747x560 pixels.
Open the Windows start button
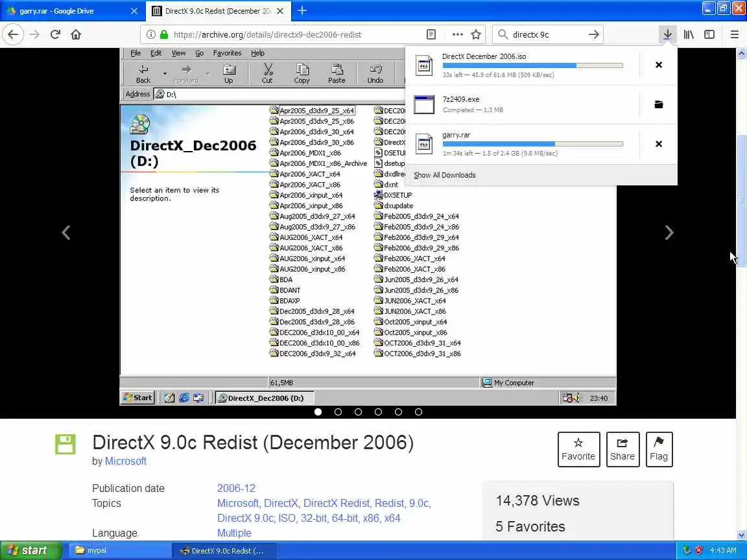[31, 550]
